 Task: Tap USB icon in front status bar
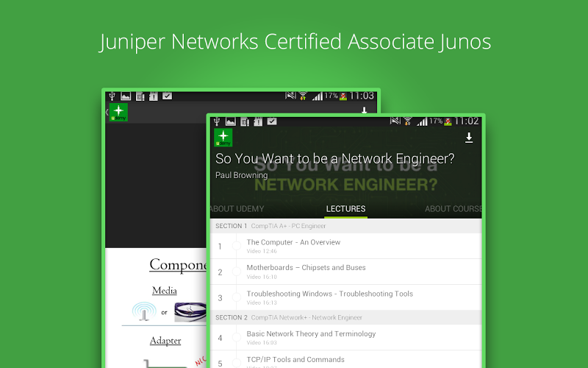click(216, 121)
